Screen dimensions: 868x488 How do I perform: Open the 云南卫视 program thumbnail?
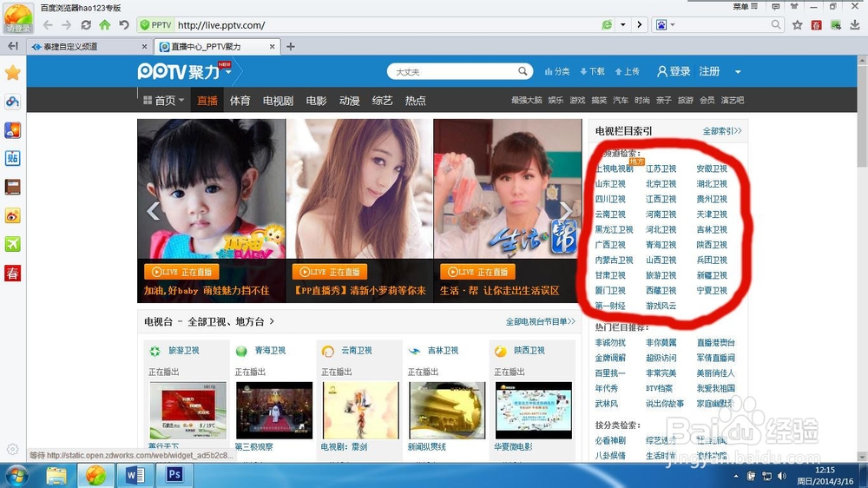coord(360,411)
